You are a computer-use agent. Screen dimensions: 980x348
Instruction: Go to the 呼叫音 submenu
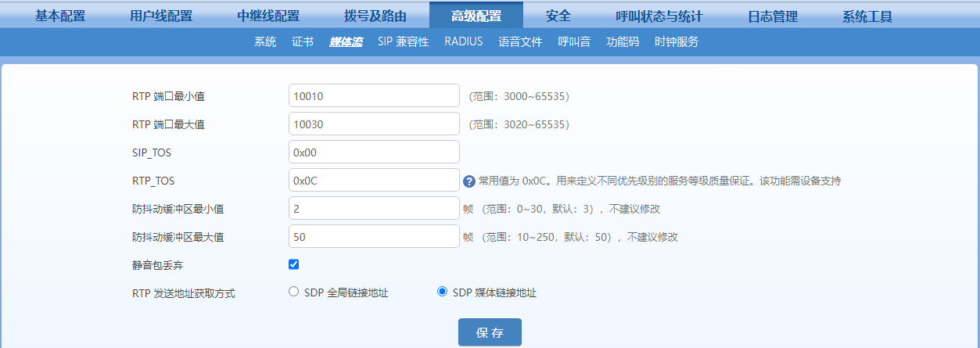tap(574, 42)
